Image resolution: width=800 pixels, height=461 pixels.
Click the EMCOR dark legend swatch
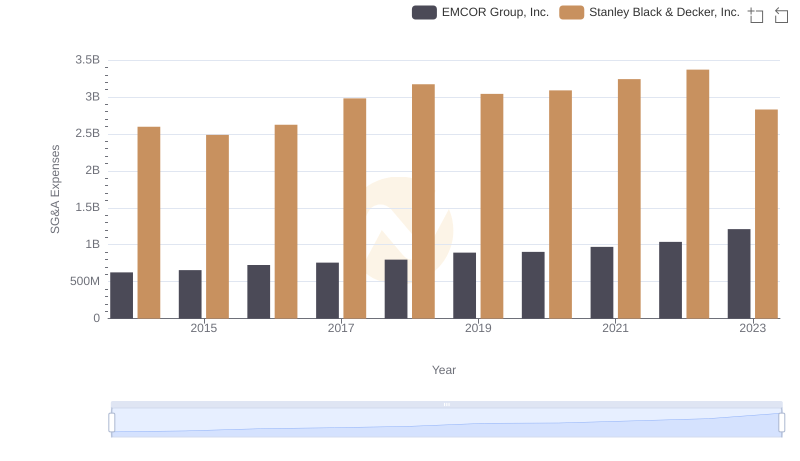(424, 12)
